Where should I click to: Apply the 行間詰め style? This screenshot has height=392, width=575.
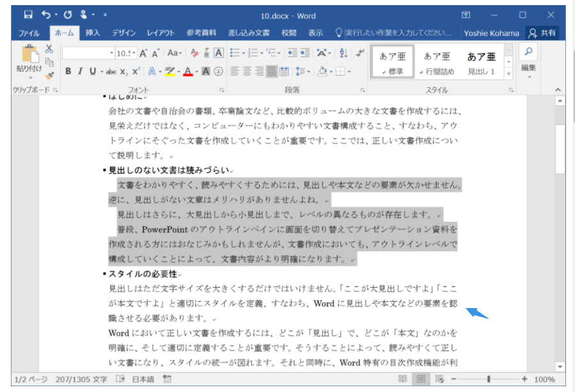tap(437, 61)
